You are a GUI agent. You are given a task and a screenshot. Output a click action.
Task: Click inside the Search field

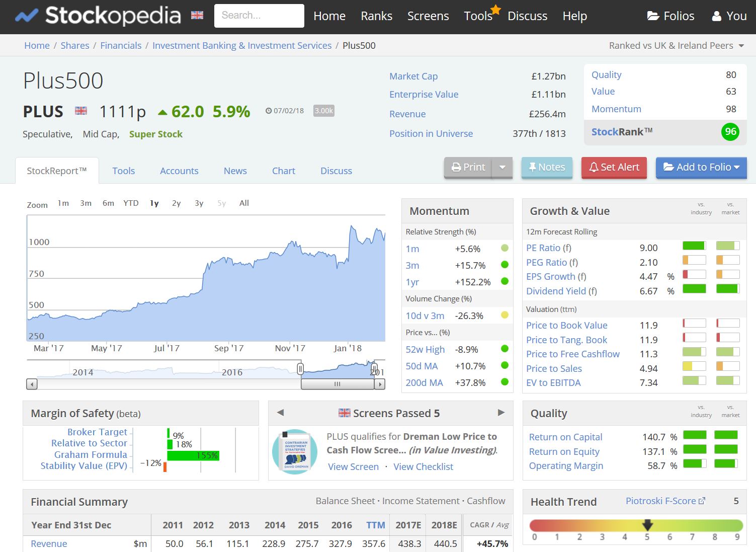coord(259,15)
